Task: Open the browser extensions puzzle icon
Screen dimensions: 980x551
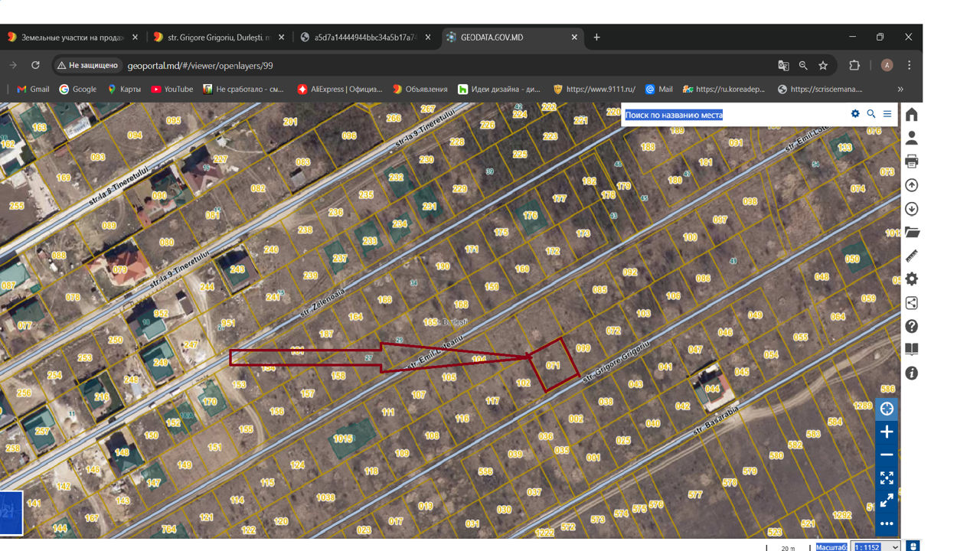Action: click(854, 66)
